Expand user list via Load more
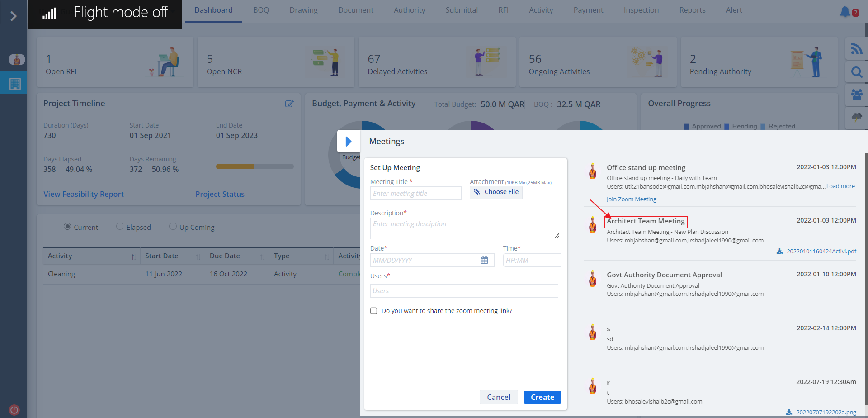Image resolution: width=868 pixels, height=418 pixels. (840, 186)
